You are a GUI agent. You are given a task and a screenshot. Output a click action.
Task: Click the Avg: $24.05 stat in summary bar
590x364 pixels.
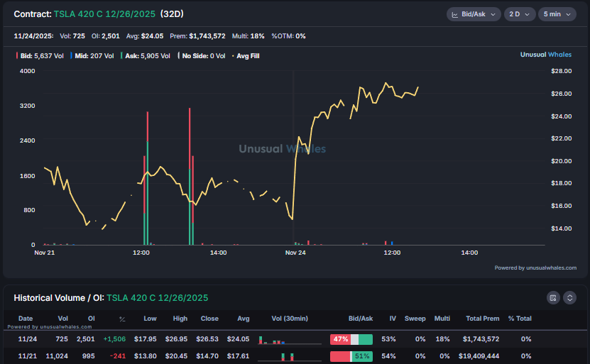click(145, 36)
